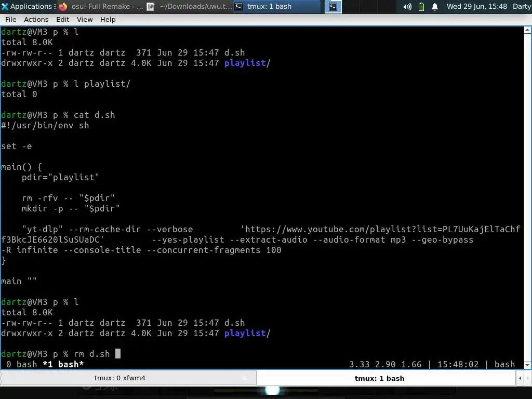Open the ~/Downloads/uwu.t... text editor window
532x399 pixels.
pyautogui.click(x=189, y=6)
